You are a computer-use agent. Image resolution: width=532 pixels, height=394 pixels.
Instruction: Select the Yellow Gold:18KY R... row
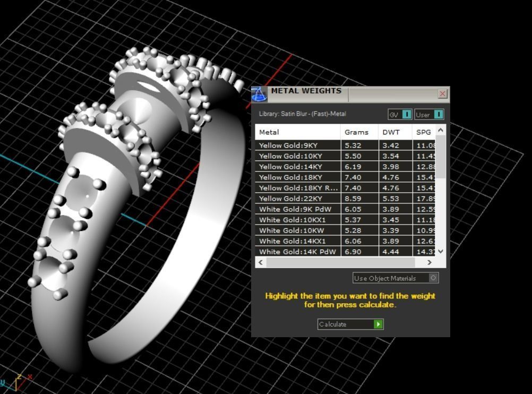pyautogui.click(x=345, y=187)
